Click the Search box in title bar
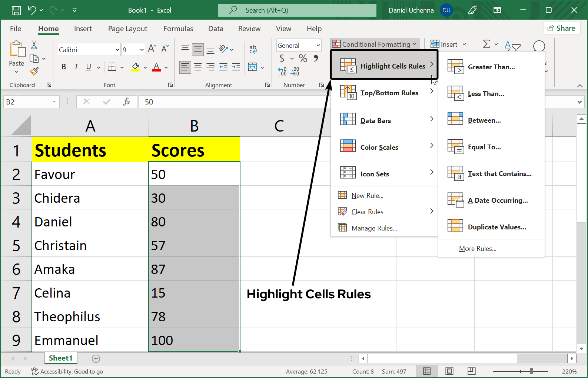Screen dimensions: 588x378 297,10
